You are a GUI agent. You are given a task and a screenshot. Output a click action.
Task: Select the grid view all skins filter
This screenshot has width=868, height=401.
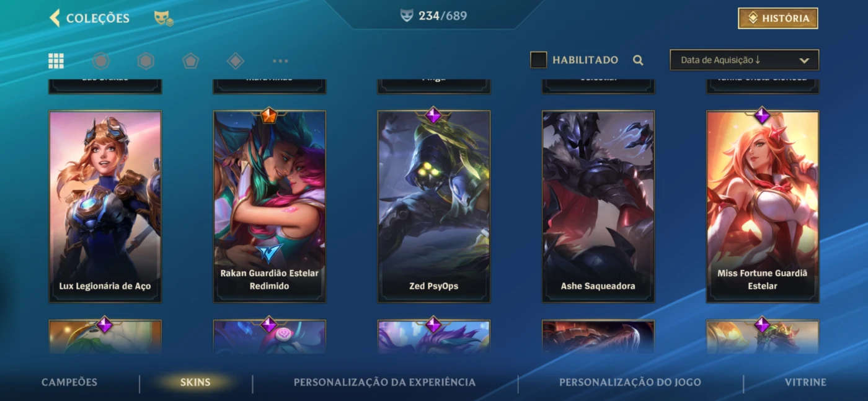point(56,61)
